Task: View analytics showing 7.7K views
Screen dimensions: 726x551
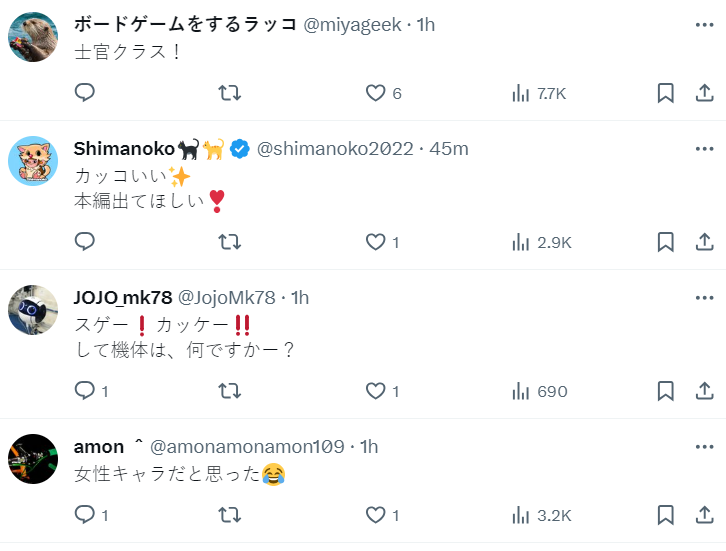Action: (539, 93)
